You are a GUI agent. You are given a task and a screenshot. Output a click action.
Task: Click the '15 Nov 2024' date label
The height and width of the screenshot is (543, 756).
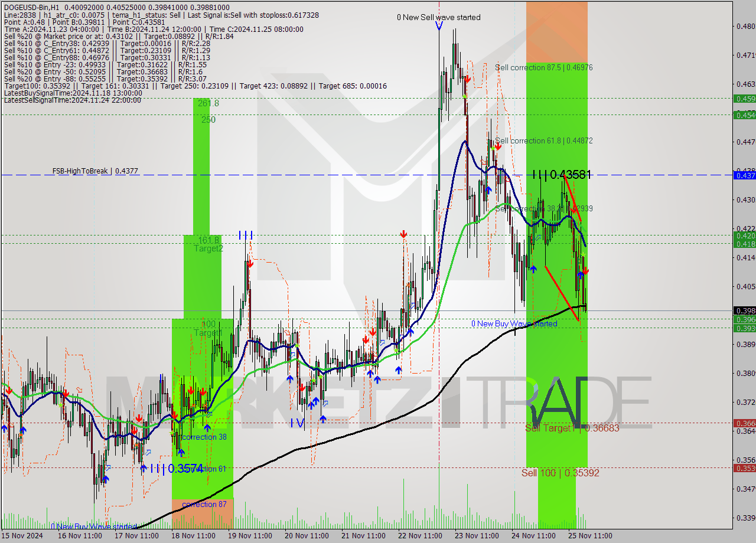click(22, 536)
